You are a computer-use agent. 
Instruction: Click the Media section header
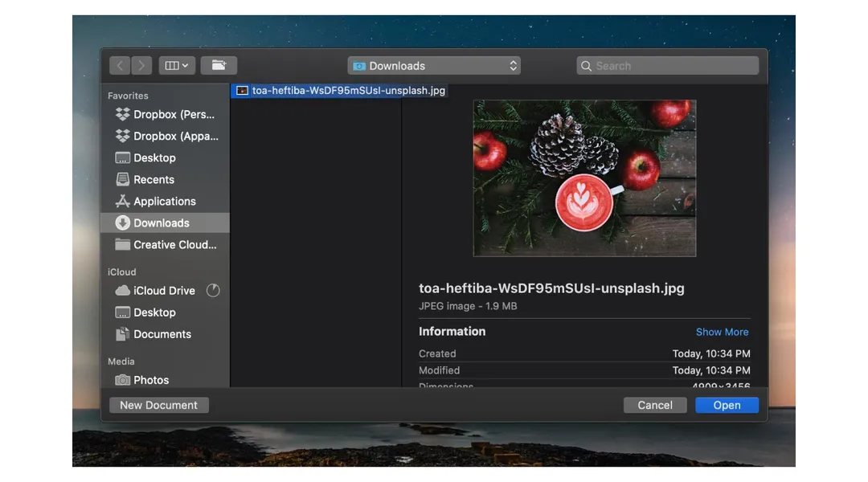point(121,361)
